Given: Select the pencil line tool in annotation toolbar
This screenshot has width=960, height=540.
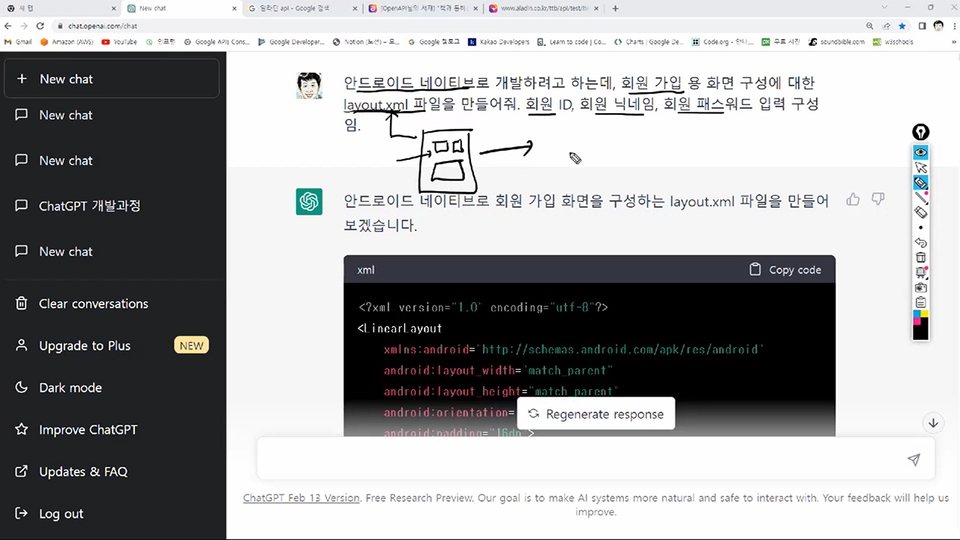Looking at the screenshot, I should pyautogui.click(x=920, y=198).
